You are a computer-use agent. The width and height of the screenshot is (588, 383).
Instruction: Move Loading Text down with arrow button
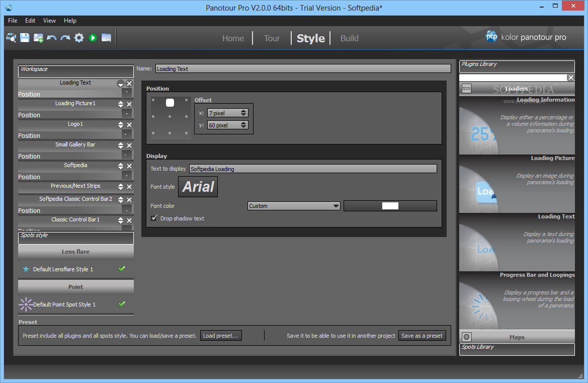click(120, 84)
